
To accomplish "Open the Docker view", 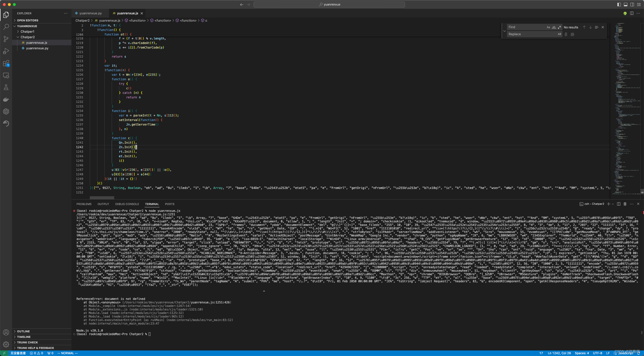I will click(6, 99).
